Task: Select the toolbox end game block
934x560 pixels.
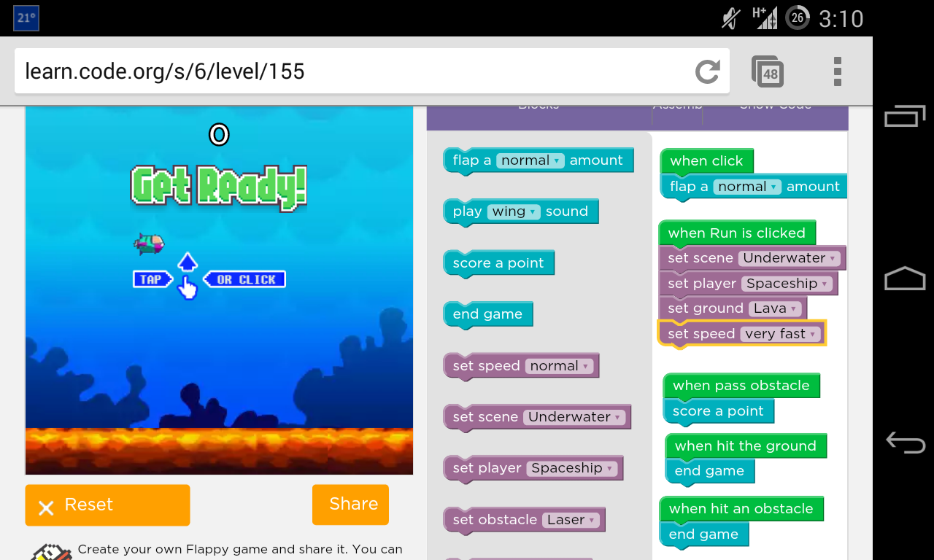Action: coord(488,314)
